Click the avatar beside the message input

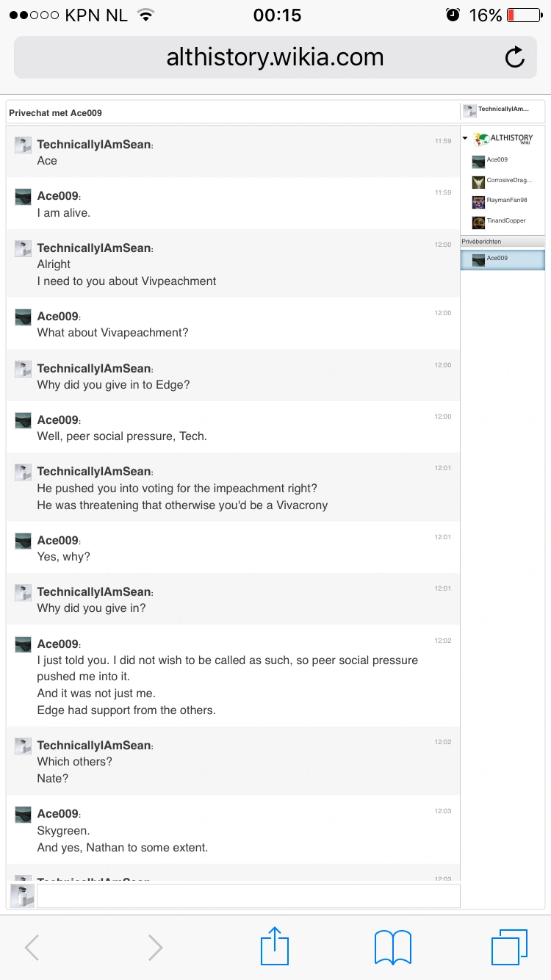coord(22,896)
